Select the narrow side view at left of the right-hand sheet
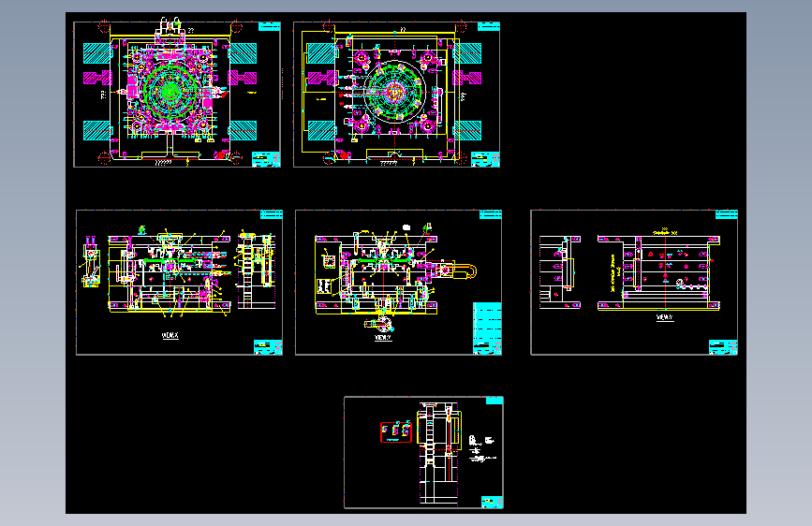 click(559, 272)
